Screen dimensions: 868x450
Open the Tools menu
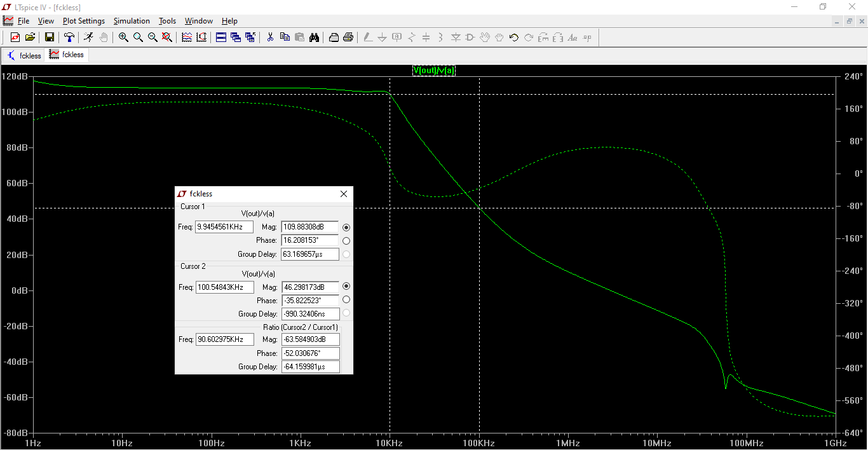pos(167,21)
